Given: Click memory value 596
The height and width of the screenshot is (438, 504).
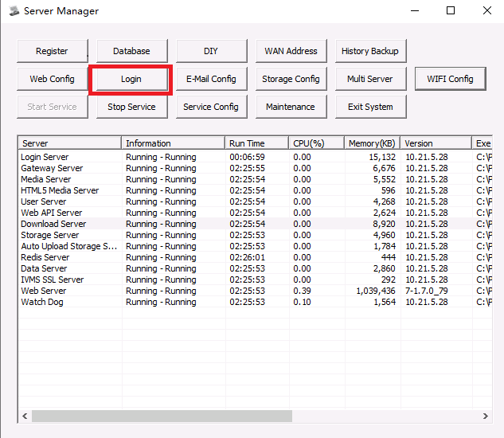Looking at the screenshot, I should 389,190.
